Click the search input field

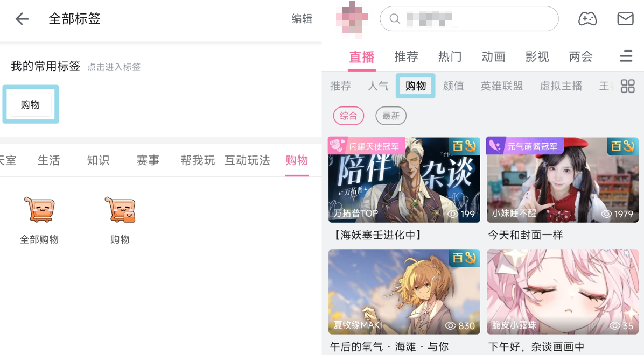coord(469,18)
